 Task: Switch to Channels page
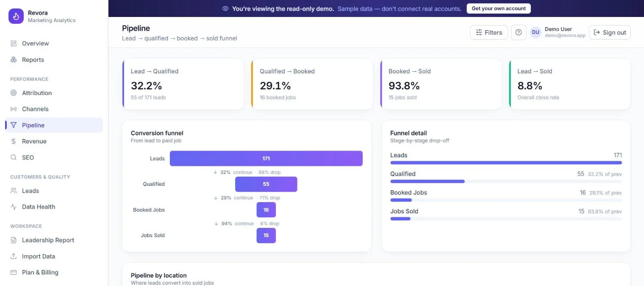pyautogui.click(x=54, y=109)
